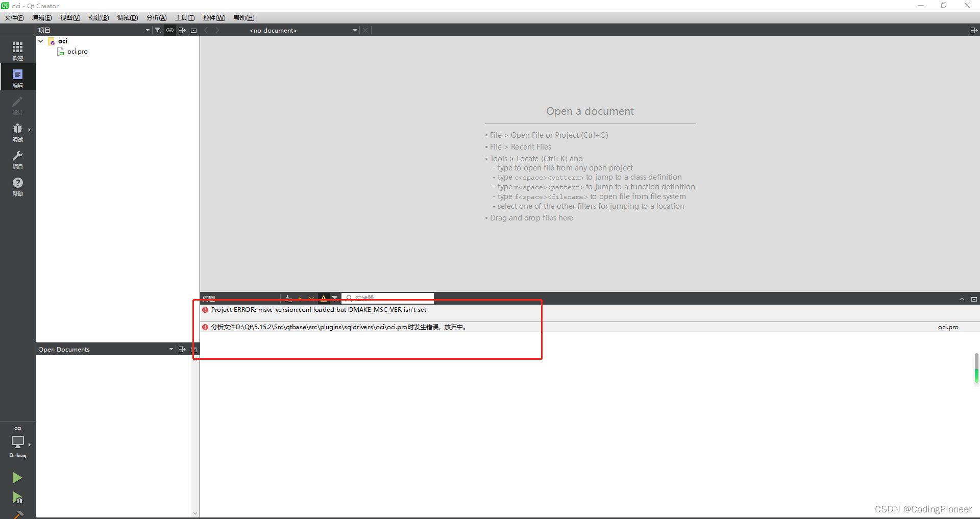Open Projects (项目) mode wrench icon
Viewport: 980px width, 519px height.
pos(18,159)
